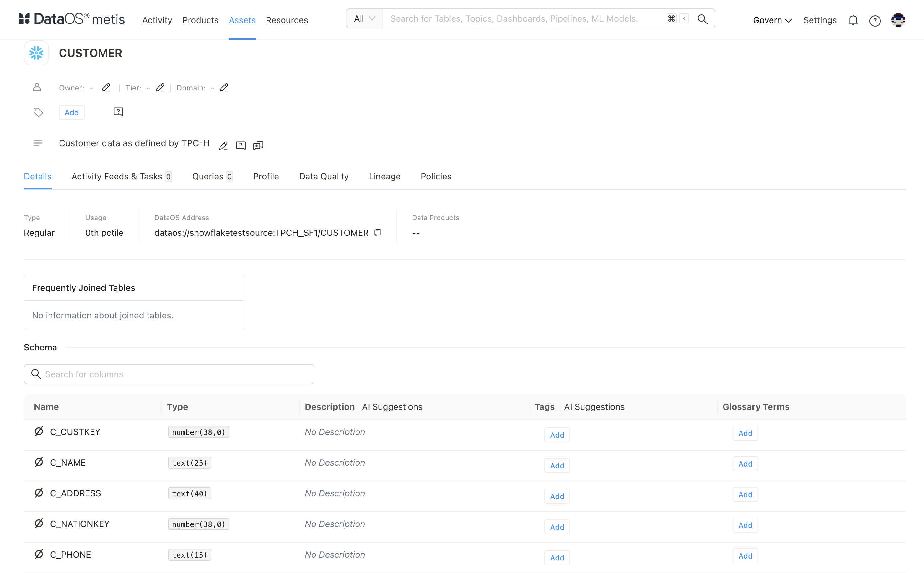The height and width of the screenshot is (573, 924).
Task: Click the text(40) type badge
Action: (x=189, y=493)
